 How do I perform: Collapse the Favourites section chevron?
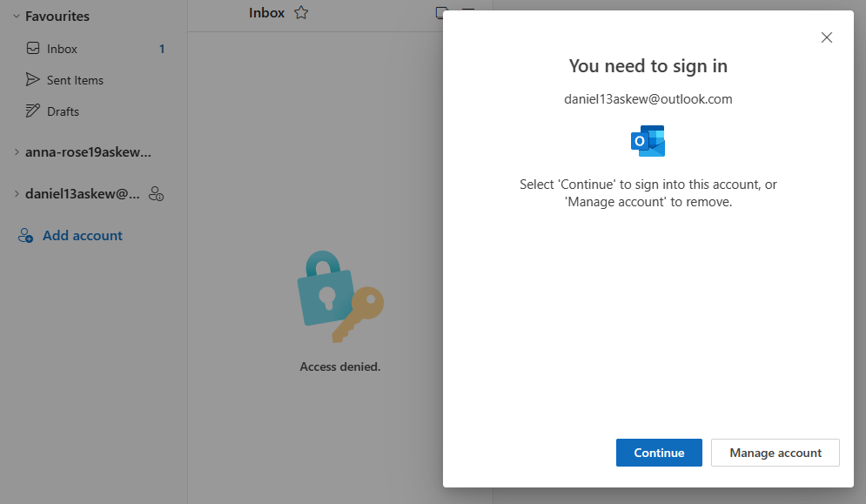(17, 16)
